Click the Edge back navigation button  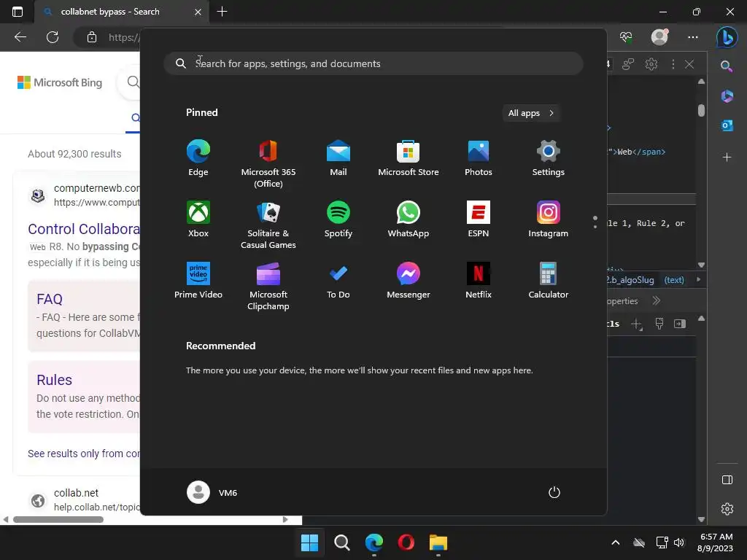click(20, 37)
